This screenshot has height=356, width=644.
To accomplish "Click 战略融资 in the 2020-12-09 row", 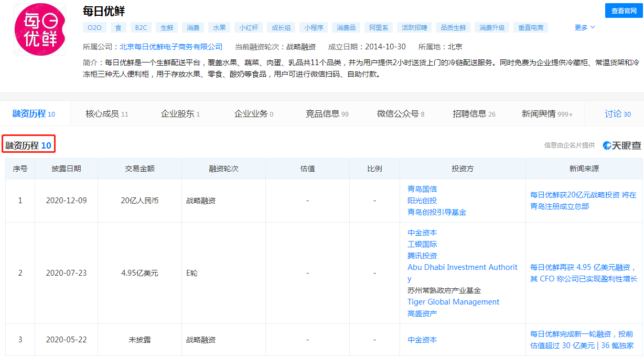I will (201, 201).
